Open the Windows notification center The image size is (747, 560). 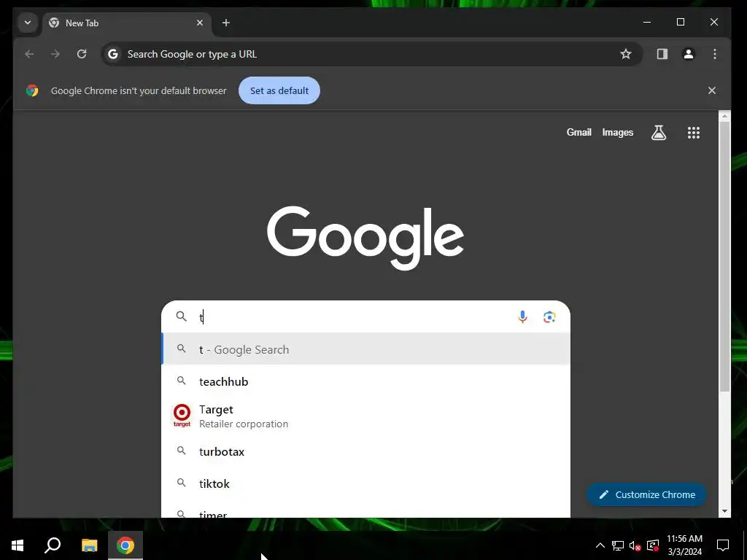[723, 545]
